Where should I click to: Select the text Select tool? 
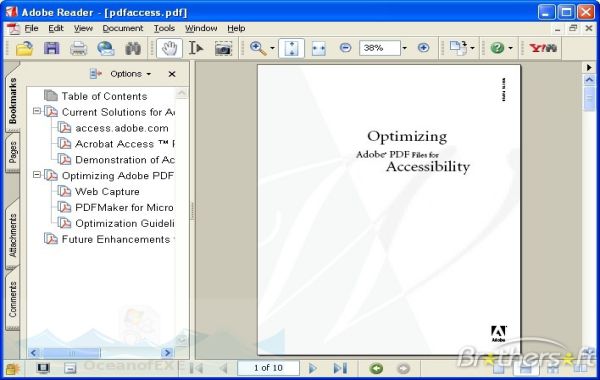pos(196,48)
